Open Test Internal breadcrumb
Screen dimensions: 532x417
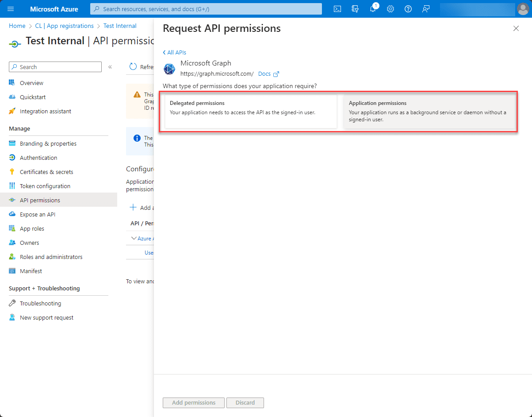tap(120, 26)
